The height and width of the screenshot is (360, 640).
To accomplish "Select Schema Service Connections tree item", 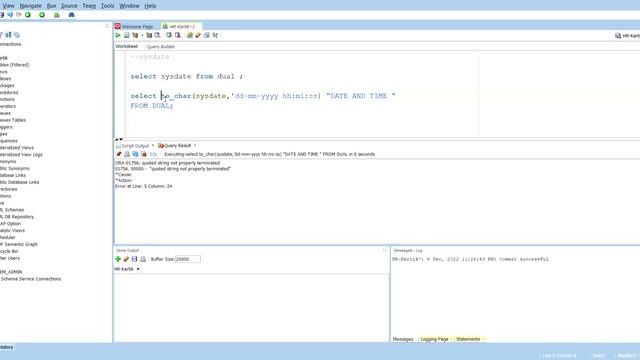I will (31, 279).
